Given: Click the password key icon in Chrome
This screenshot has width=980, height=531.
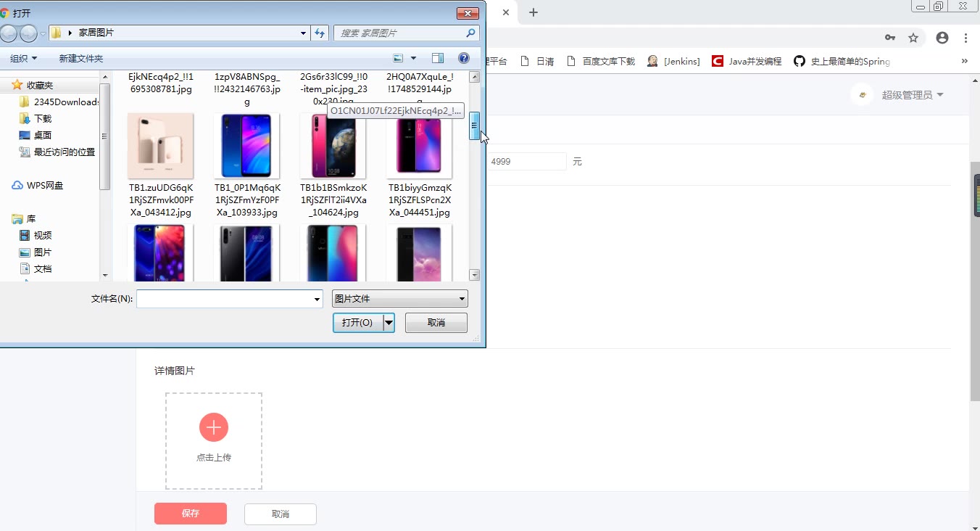Looking at the screenshot, I should click(889, 38).
